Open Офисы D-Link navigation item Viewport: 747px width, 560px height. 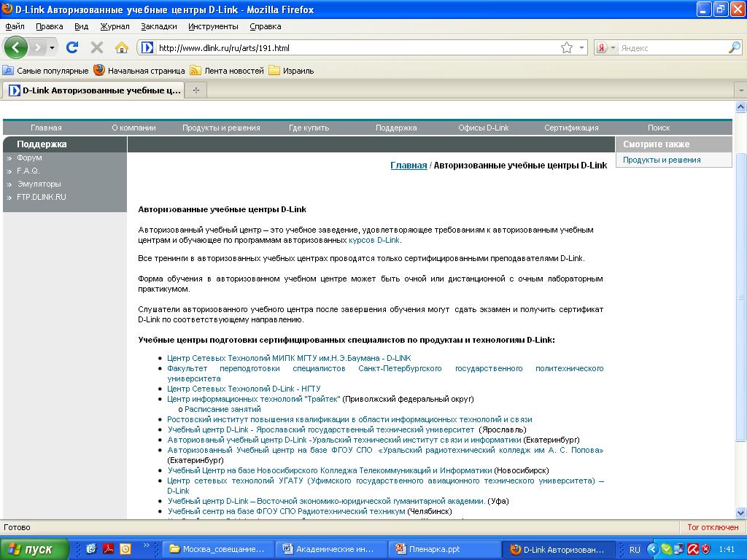coord(484,128)
